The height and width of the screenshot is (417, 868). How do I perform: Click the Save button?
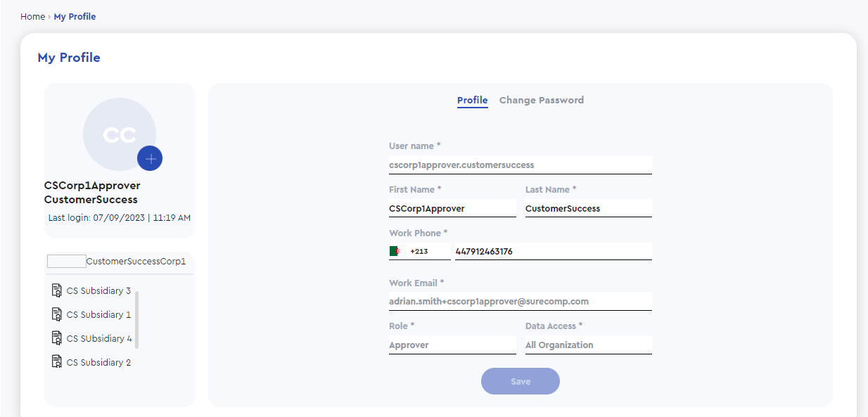521,381
